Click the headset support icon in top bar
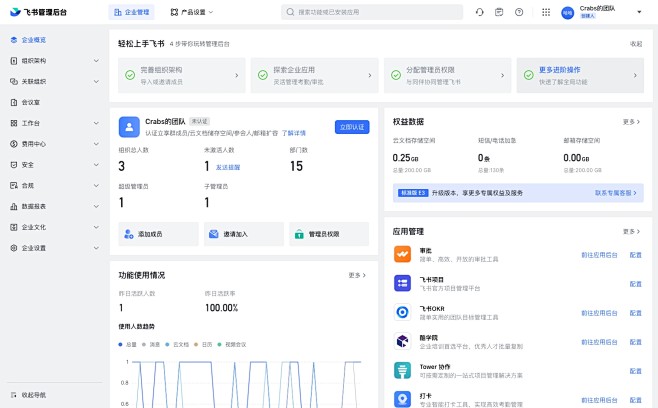Viewport: 658px width, 408px height. pos(480,12)
